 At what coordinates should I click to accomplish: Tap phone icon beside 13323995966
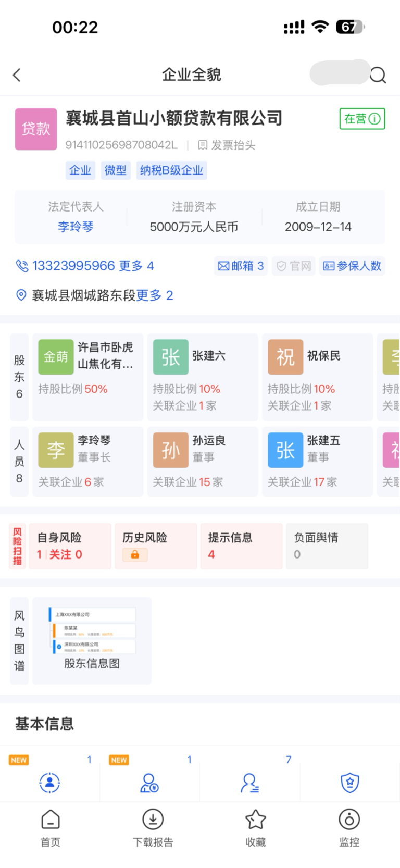pos(22,266)
